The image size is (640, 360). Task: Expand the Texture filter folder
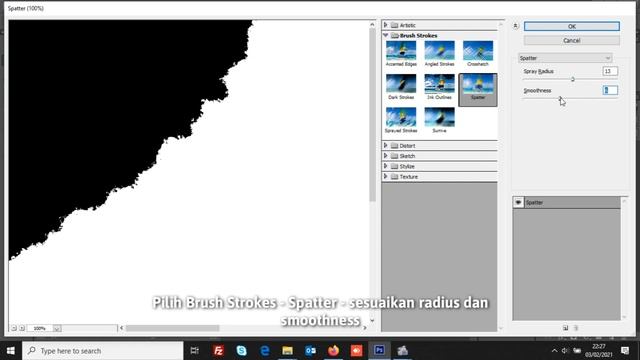pos(385,176)
